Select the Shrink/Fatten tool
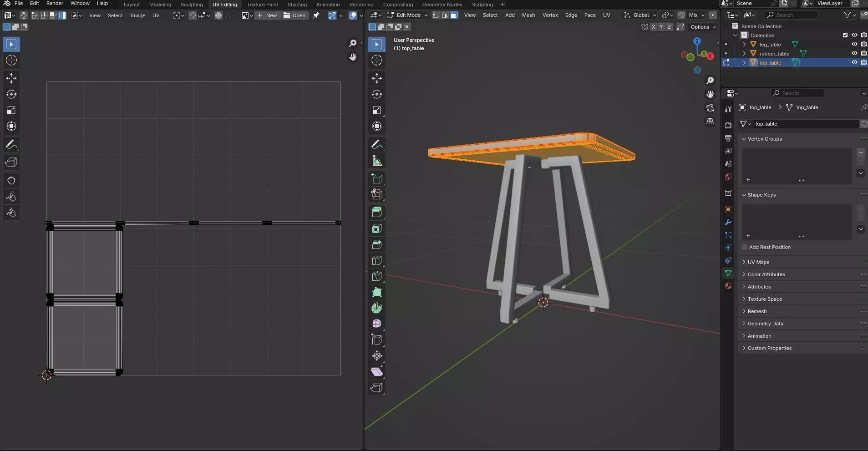 377,355
